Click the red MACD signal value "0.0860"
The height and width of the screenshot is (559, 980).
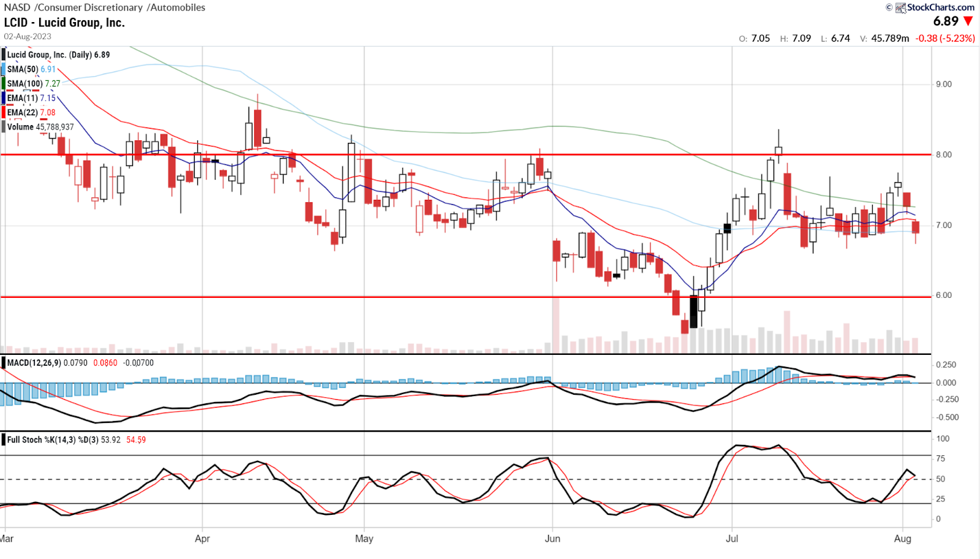[x=105, y=363]
